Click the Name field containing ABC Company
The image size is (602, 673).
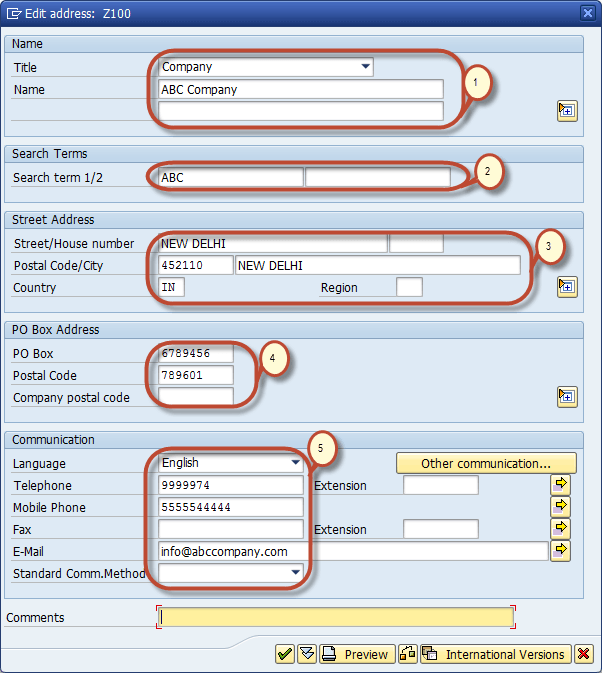click(300, 89)
